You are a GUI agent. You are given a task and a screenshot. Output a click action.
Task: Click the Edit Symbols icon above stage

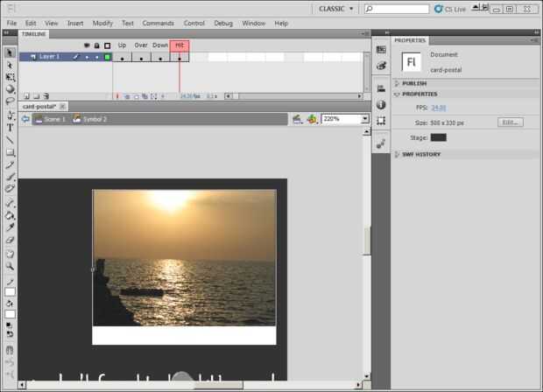click(x=313, y=118)
